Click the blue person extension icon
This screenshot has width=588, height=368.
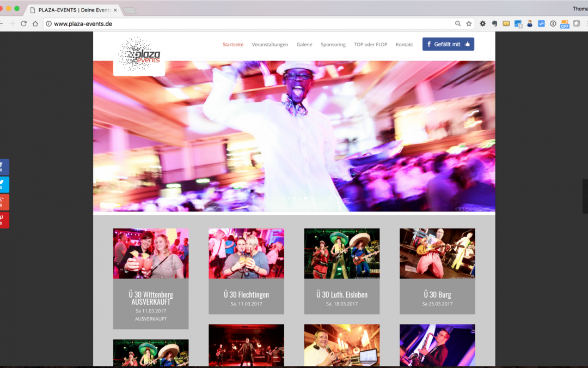coord(530,23)
